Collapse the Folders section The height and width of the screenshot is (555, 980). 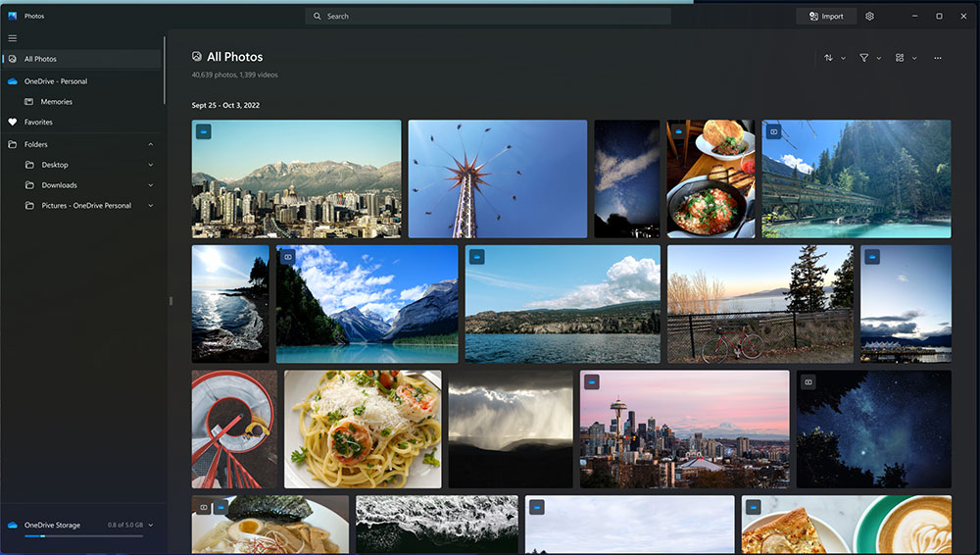pyautogui.click(x=151, y=144)
